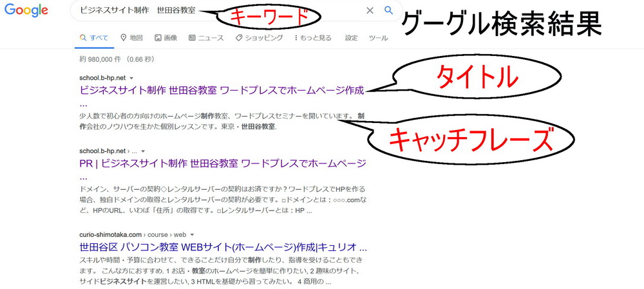Image resolution: width=644 pixels, height=289 pixels.
Task: Open the 世田谷区 パソコン教室 WEBサイト result
Action: (223, 247)
